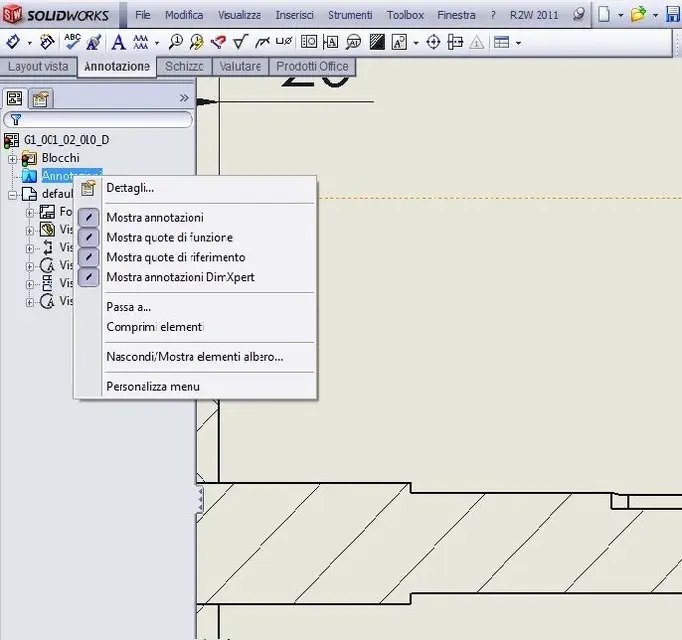Image resolution: width=682 pixels, height=640 pixels.
Task: Toggle Mostra quote di funzione
Action: pos(170,237)
